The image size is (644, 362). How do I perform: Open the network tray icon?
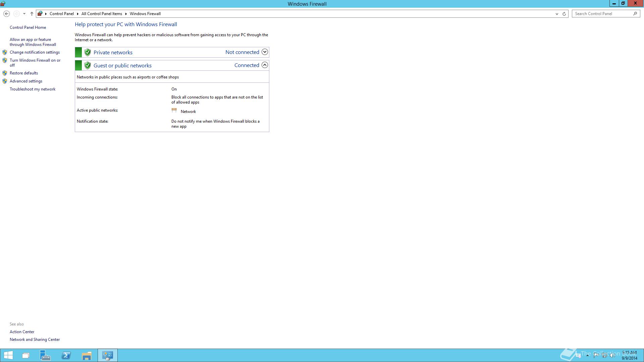point(604,355)
